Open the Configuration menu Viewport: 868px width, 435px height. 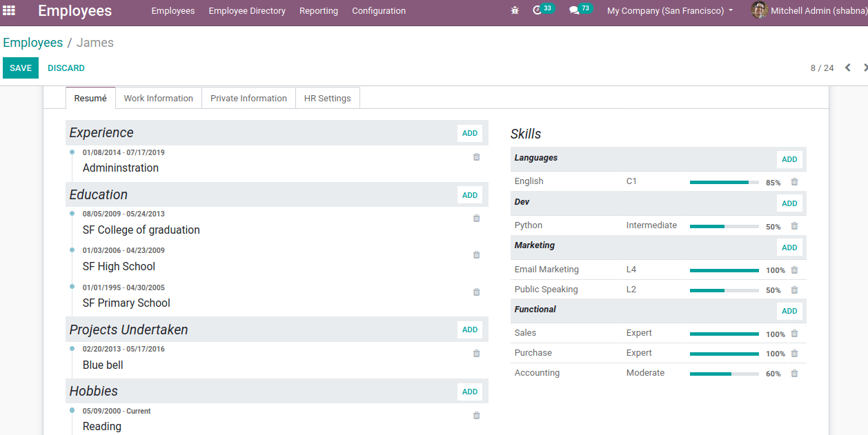point(379,11)
